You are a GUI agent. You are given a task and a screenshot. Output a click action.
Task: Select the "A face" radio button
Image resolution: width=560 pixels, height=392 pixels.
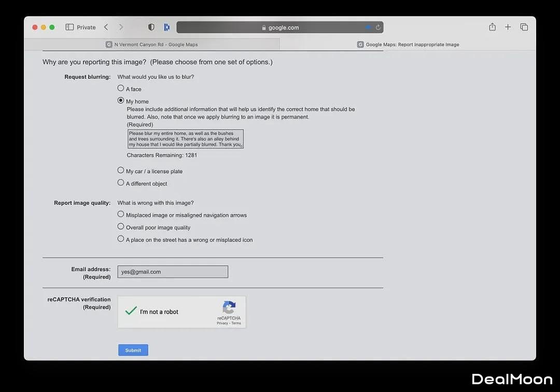click(121, 88)
